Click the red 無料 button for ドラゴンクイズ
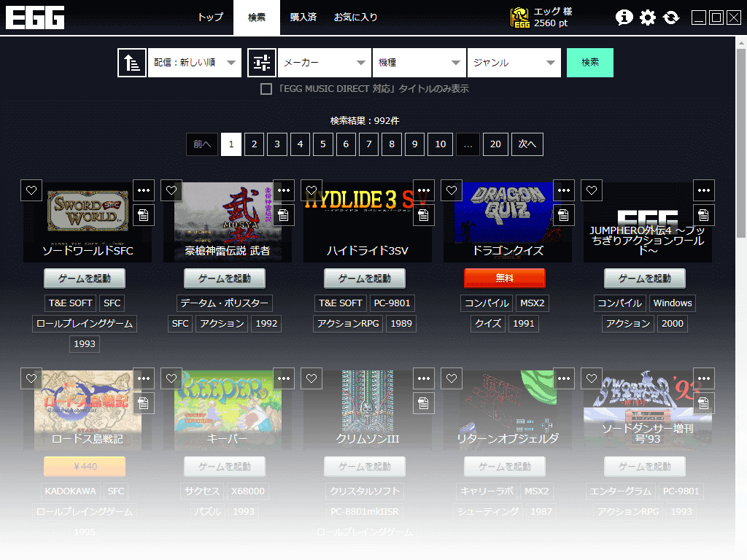This screenshot has width=747, height=560. coord(505,278)
